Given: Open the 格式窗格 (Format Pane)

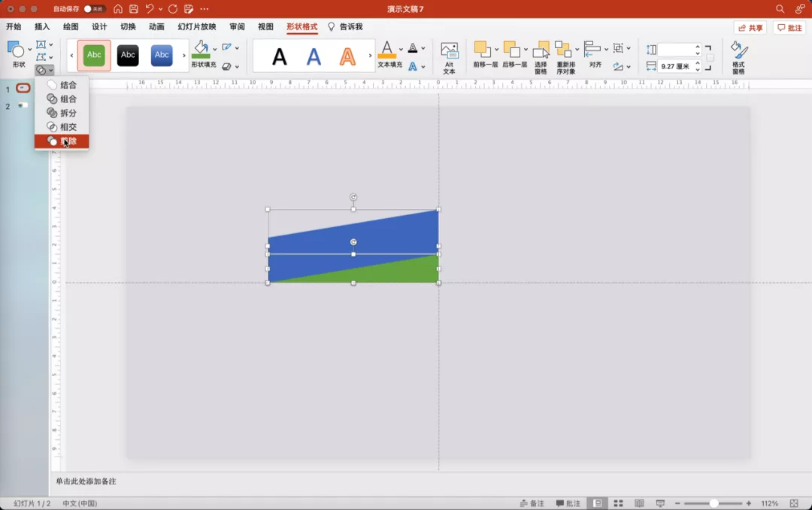Looking at the screenshot, I should tap(738, 57).
